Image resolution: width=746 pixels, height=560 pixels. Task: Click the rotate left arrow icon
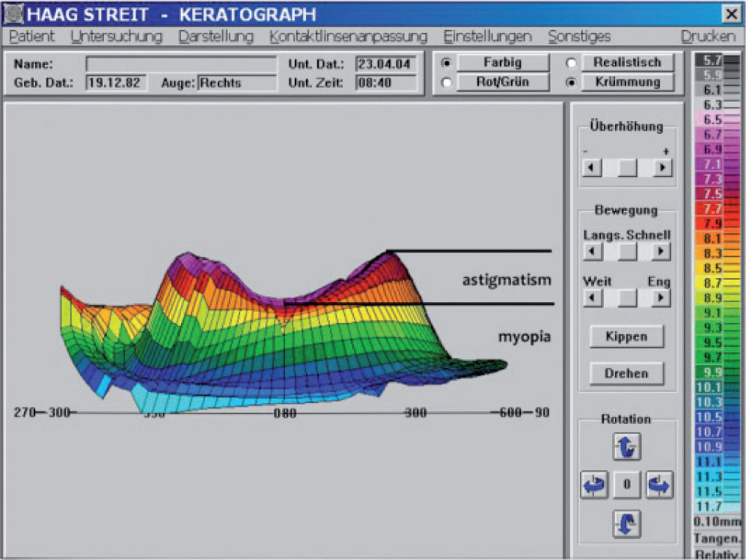click(593, 485)
